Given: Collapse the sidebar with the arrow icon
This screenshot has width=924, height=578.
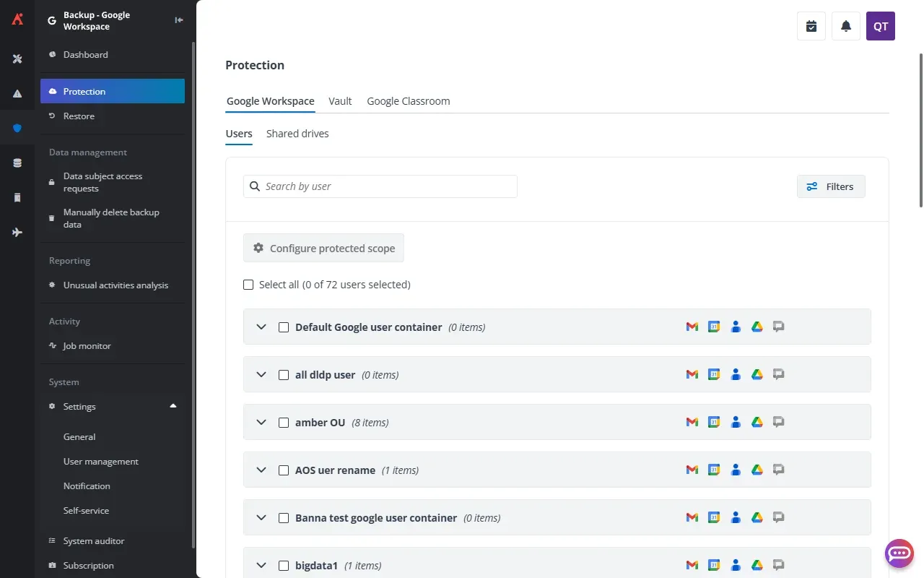Looking at the screenshot, I should point(179,20).
